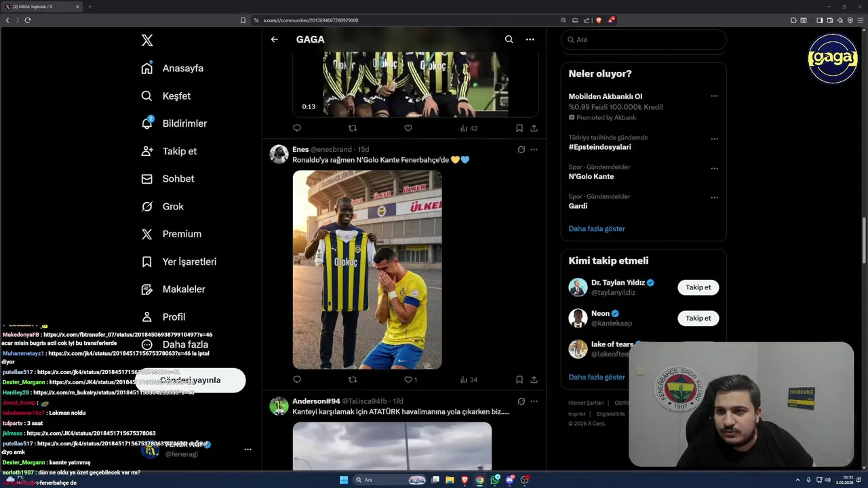Open Kante and Ronaldo image thumbnail
The image size is (868, 488).
[x=368, y=270]
